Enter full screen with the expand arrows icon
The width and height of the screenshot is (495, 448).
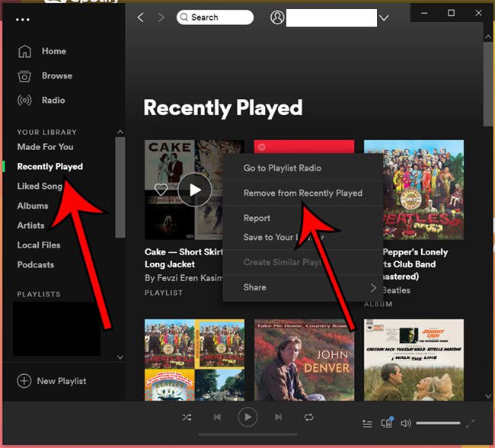point(470,424)
